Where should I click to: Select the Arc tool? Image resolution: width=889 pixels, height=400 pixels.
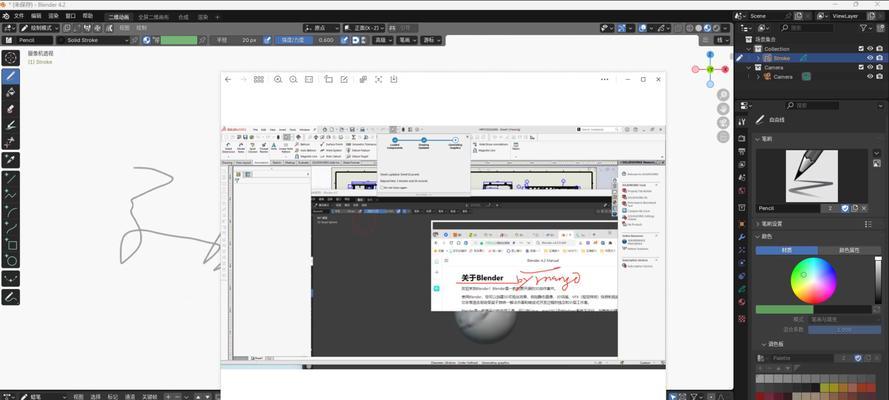11,212
